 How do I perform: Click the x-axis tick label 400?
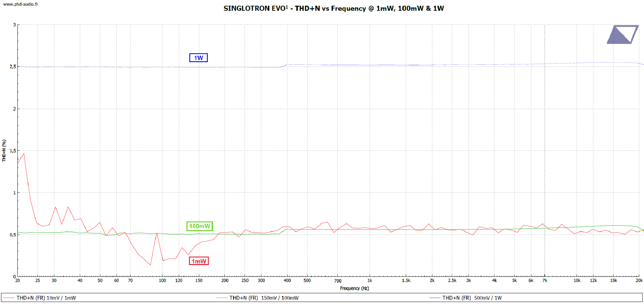point(287,281)
